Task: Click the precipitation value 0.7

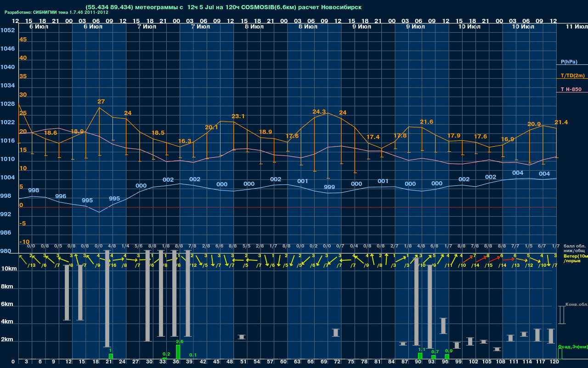Action: pyautogui.click(x=435, y=351)
